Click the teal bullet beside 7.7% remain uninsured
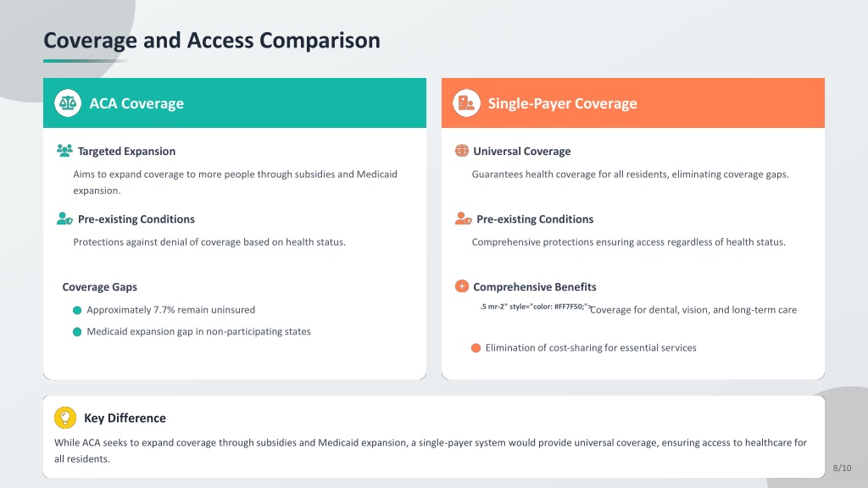868x488 pixels. pyautogui.click(x=77, y=310)
